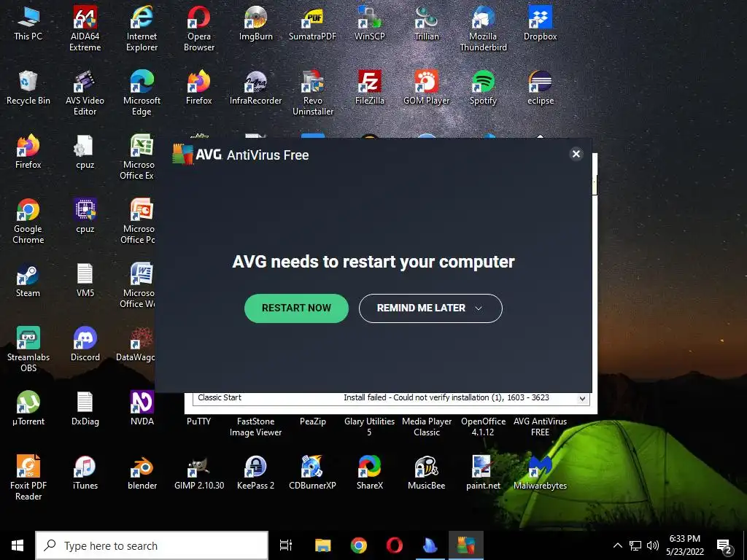Select the NVDA desktop icon
747x560 pixels.
(142, 408)
